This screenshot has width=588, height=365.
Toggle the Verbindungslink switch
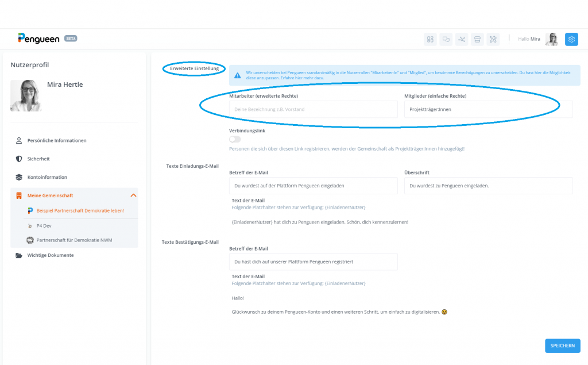tap(235, 139)
